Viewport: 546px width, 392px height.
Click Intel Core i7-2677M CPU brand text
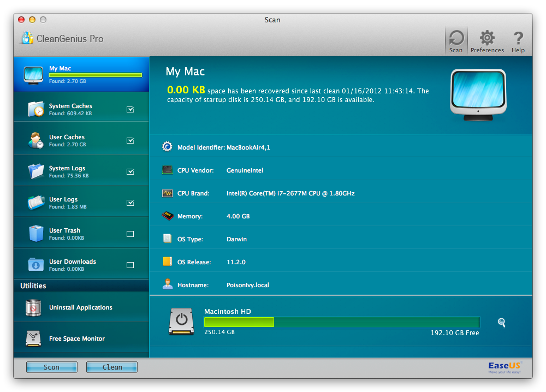pos(290,193)
